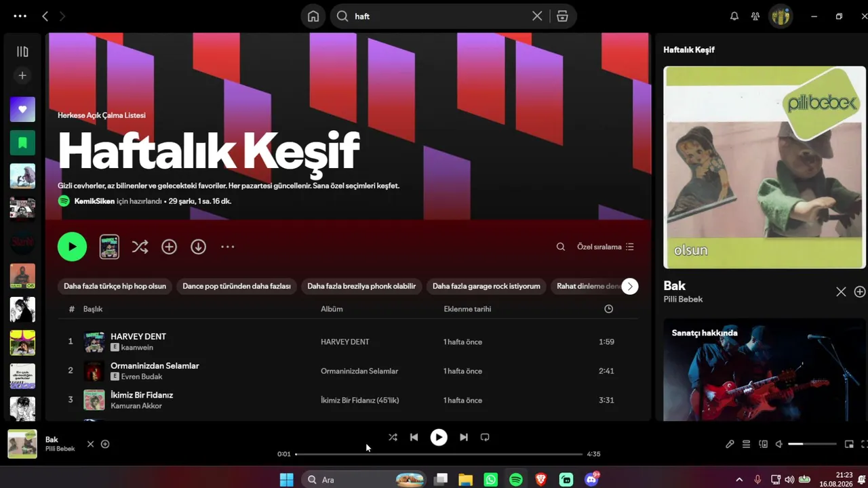Open more options for the playlist
Image resolution: width=868 pixels, height=488 pixels.
[x=228, y=247]
